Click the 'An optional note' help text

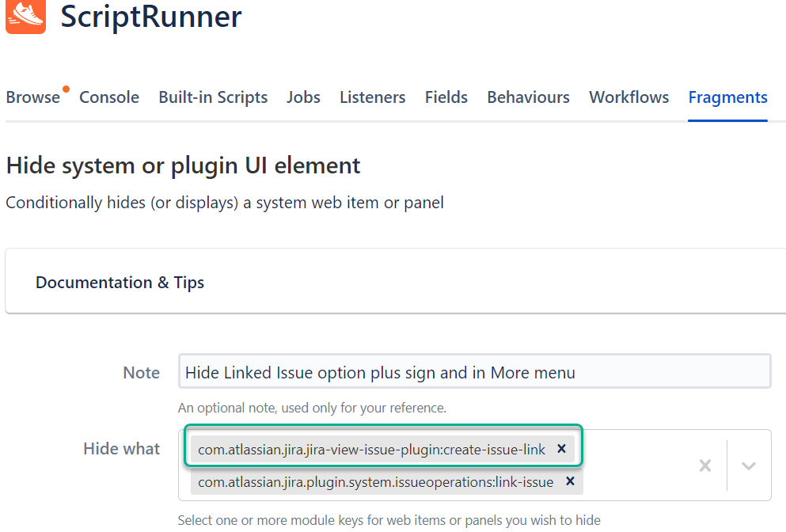pyautogui.click(x=312, y=408)
